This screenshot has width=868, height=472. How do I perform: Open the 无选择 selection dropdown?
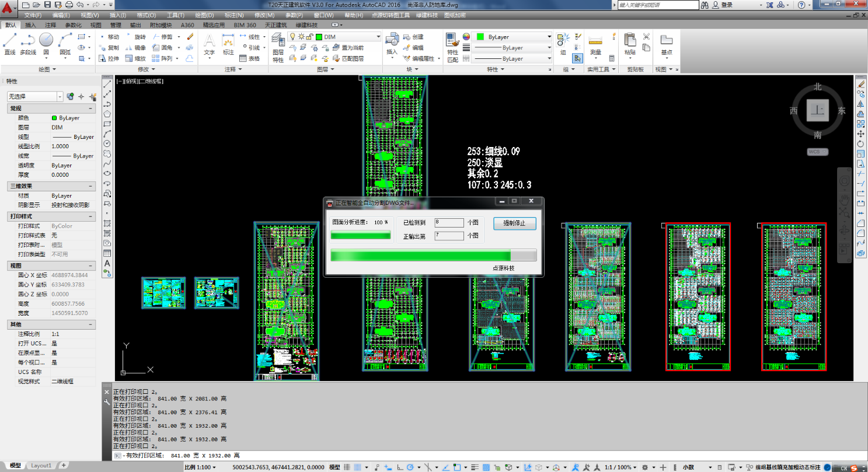60,96
